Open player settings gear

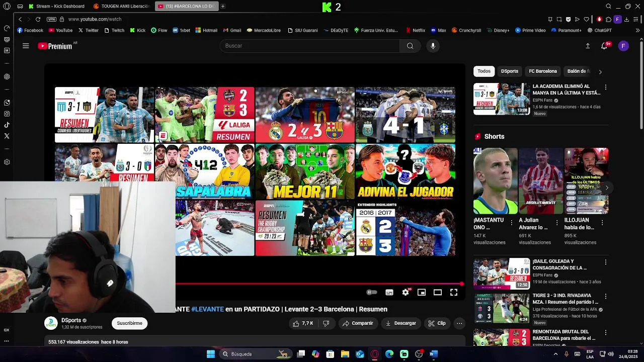(406, 292)
